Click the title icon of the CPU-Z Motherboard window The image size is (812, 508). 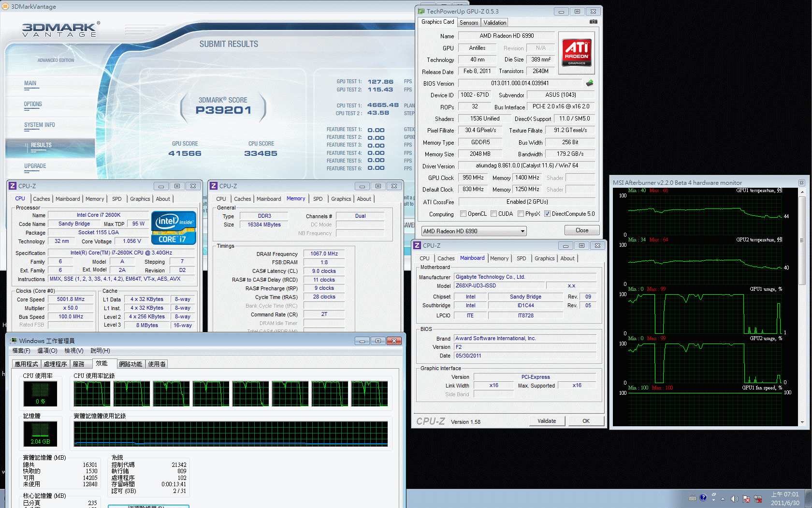pyautogui.click(x=417, y=245)
